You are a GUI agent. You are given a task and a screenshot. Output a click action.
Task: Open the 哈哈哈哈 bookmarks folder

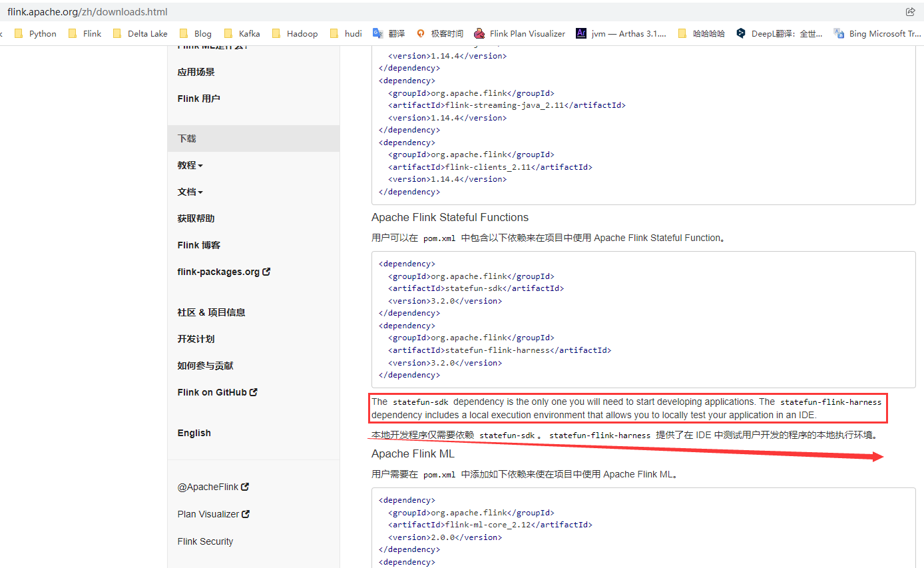[701, 33]
